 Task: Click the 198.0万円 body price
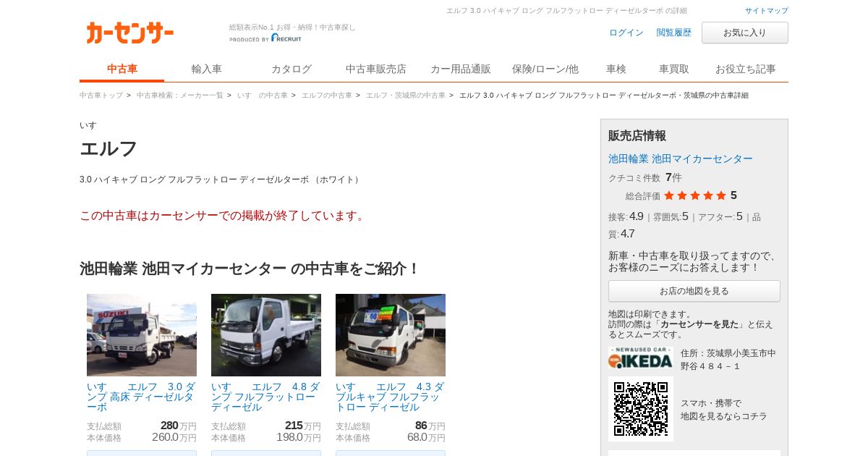pyautogui.click(x=298, y=437)
